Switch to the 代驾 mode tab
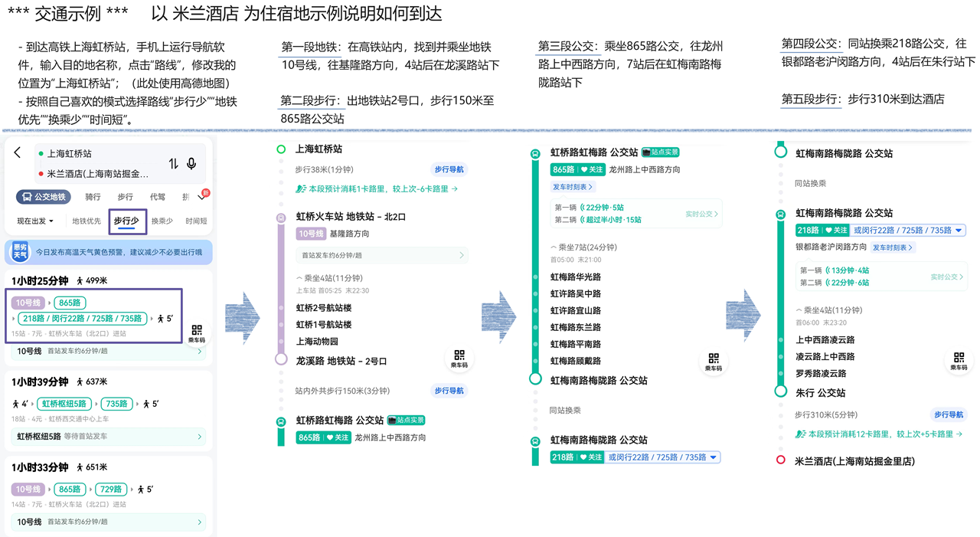The image size is (980, 537). (x=158, y=197)
